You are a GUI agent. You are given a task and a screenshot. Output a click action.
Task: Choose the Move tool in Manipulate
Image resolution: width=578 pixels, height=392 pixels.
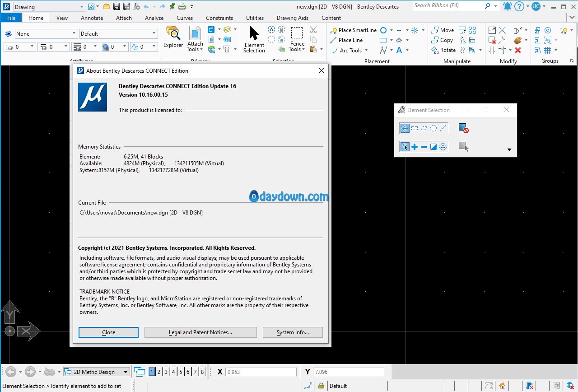point(443,30)
